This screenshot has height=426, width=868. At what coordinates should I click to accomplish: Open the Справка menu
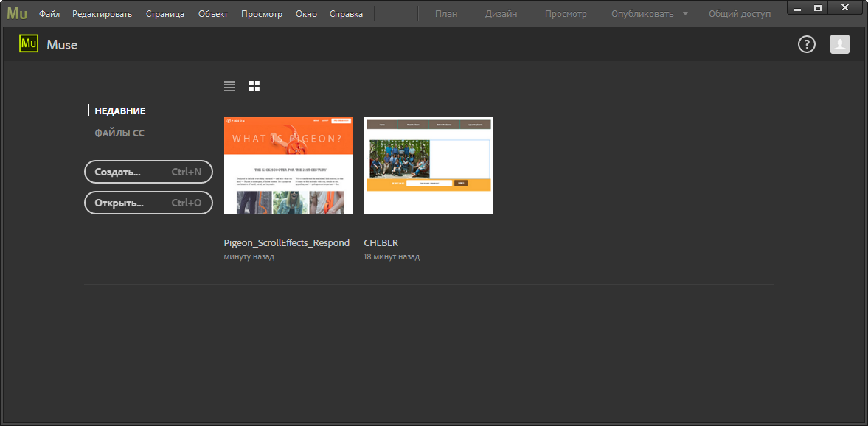tap(345, 13)
